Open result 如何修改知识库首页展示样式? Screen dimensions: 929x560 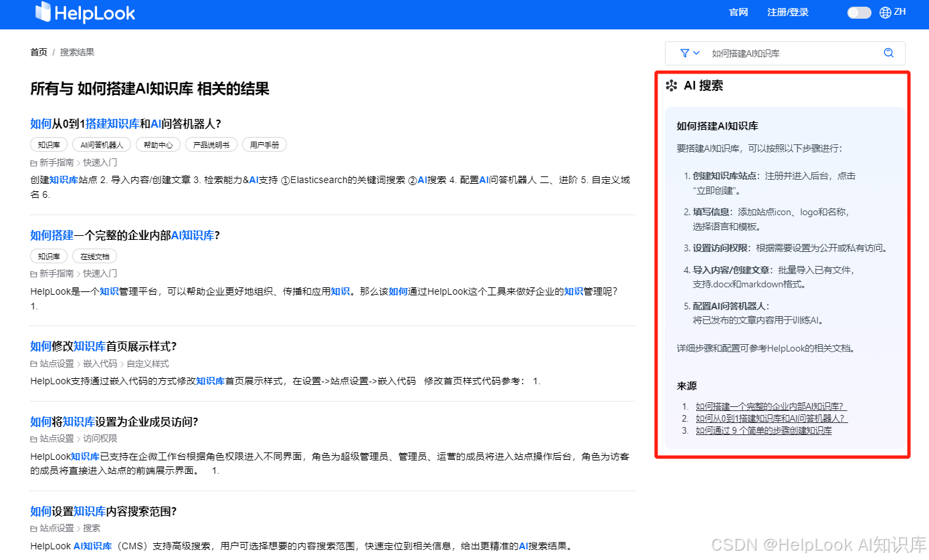tap(103, 346)
